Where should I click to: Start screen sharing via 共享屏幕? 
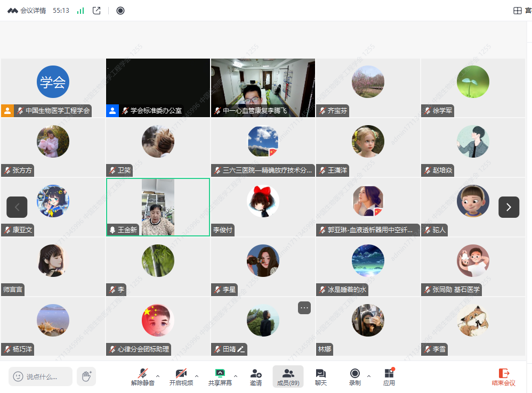click(220, 376)
